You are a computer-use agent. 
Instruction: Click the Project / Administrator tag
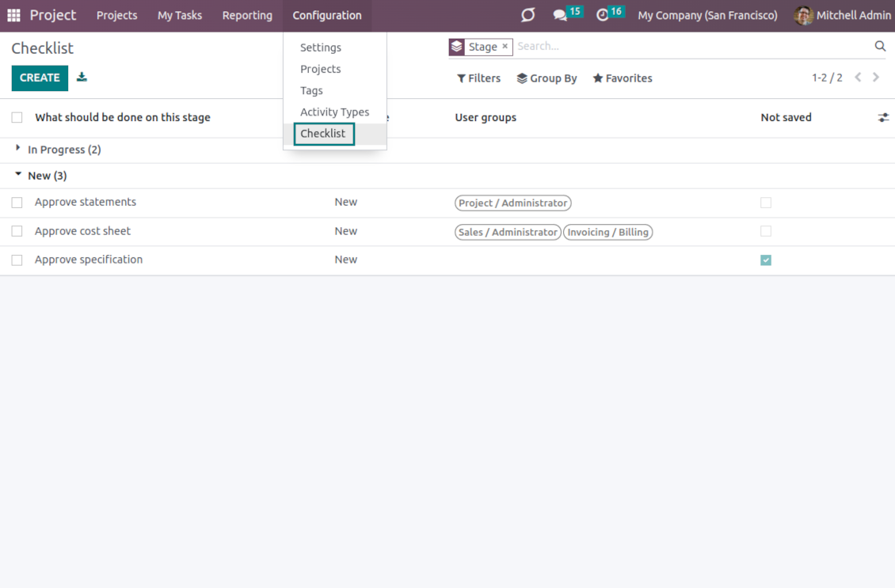click(512, 203)
